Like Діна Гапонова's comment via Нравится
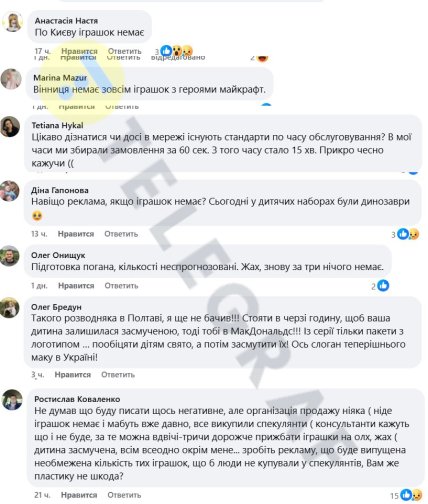428x504 pixels. 76,234
